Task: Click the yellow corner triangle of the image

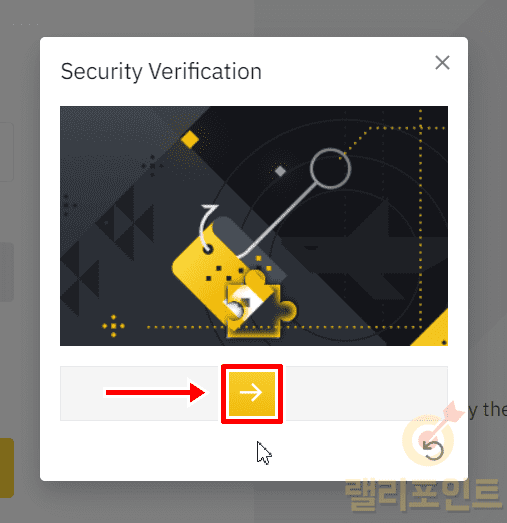Action: (x=430, y=329)
